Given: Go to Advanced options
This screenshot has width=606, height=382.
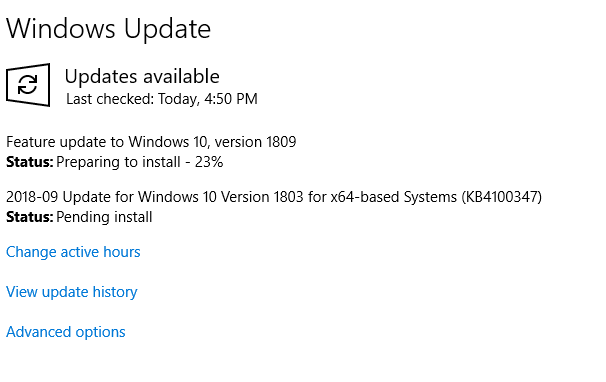Looking at the screenshot, I should tap(66, 332).
